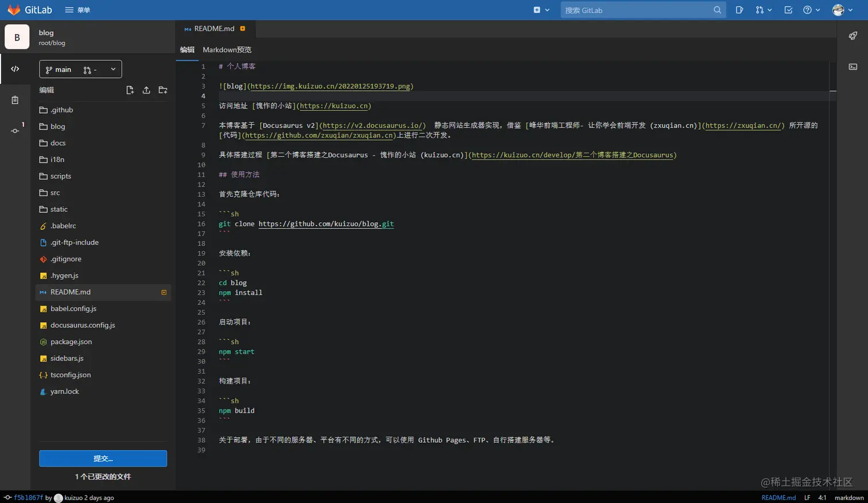This screenshot has height=503, width=868.
Task: Open the blog project title link
Action: click(x=46, y=33)
